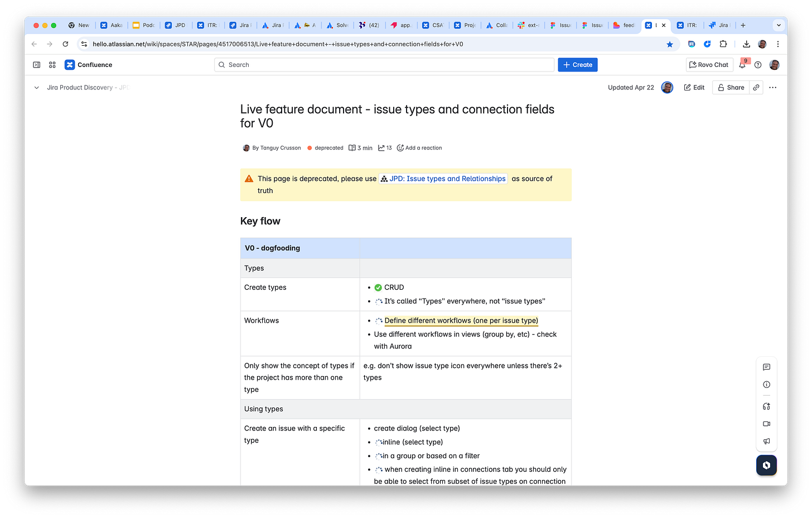Click the Using types row

pos(406,409)
